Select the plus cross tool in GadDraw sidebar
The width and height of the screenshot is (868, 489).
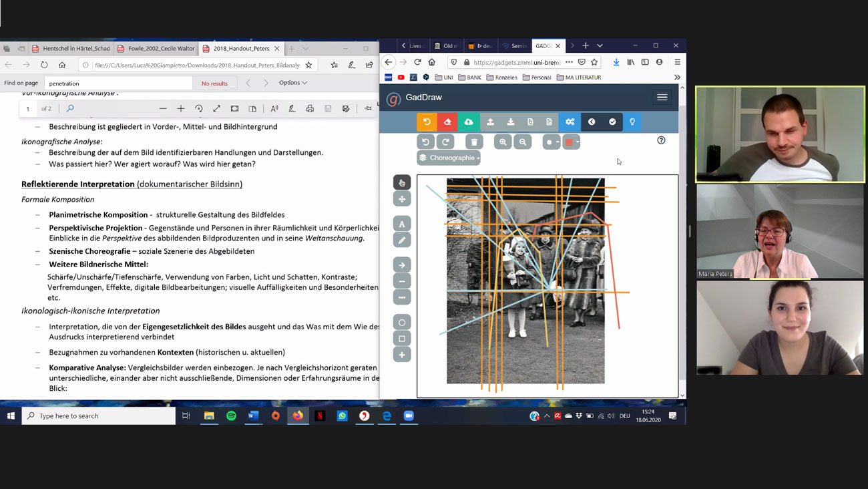[402, 355]
